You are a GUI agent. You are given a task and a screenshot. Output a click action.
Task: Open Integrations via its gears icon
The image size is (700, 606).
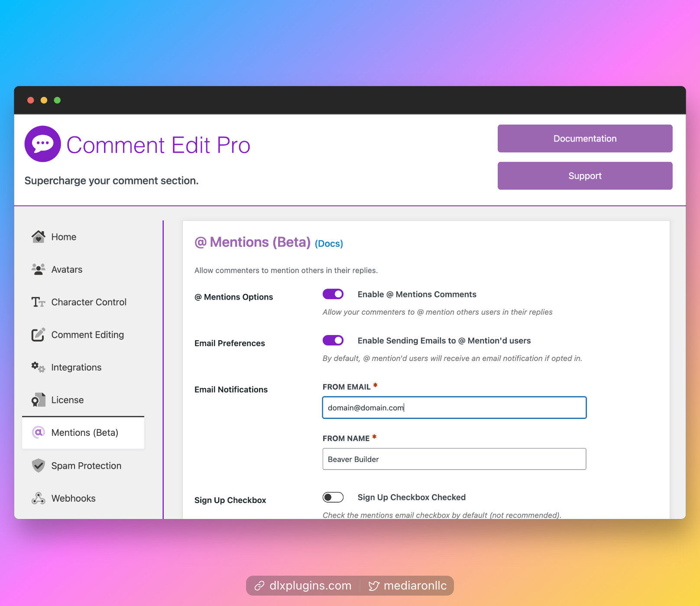38,367
